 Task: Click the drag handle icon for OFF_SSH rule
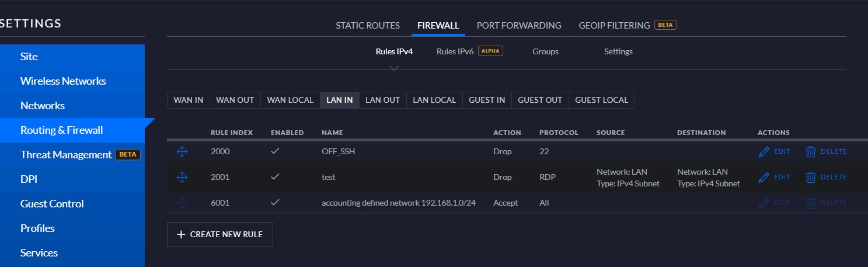[x=182, y=151]
